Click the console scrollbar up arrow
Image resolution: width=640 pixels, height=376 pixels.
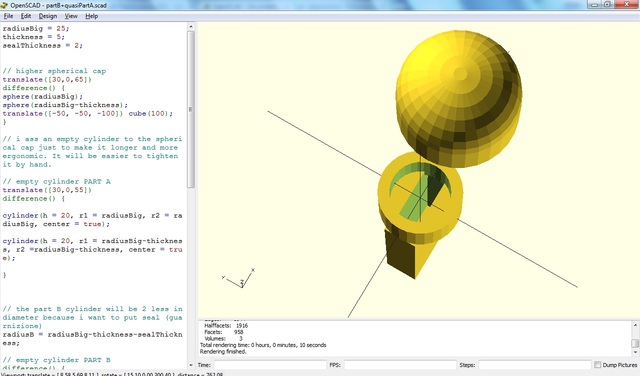[635, 325]
